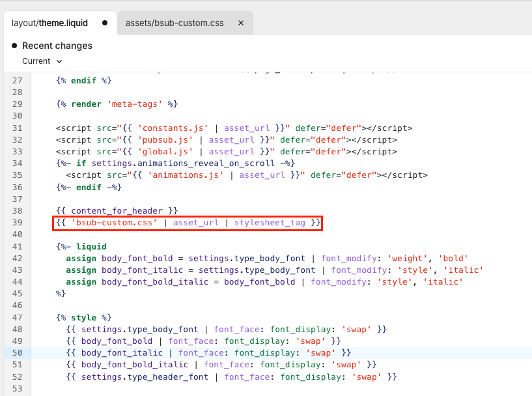Click 'animations.js' on line 35
The image size is (532, 396).
185,175
